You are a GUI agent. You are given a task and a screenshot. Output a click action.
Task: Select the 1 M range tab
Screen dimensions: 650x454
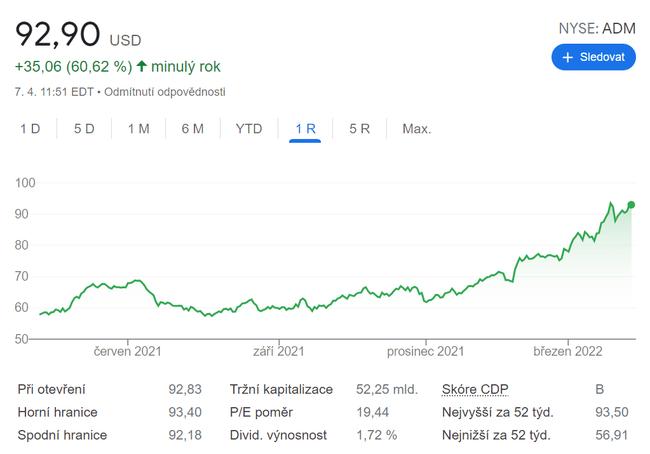click(x=138, y=128)
